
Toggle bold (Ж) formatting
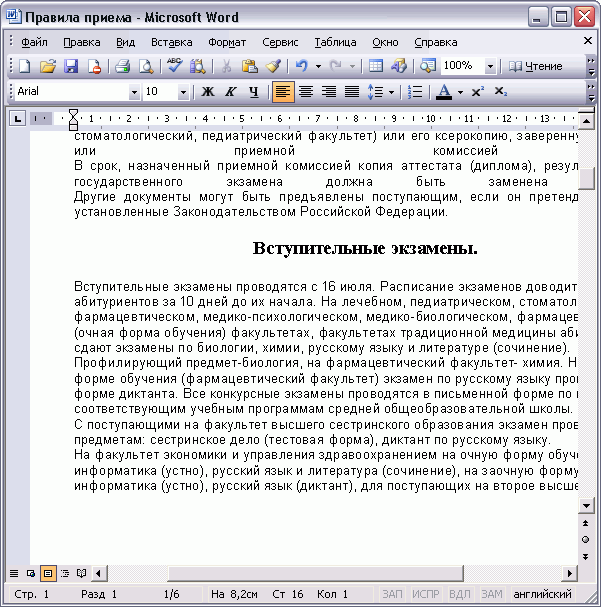(208, 92)
